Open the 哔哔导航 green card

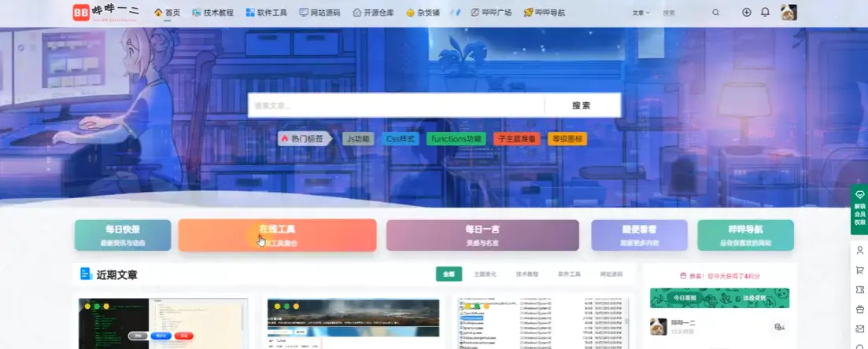pyautogui.click(x=746, y=235)
